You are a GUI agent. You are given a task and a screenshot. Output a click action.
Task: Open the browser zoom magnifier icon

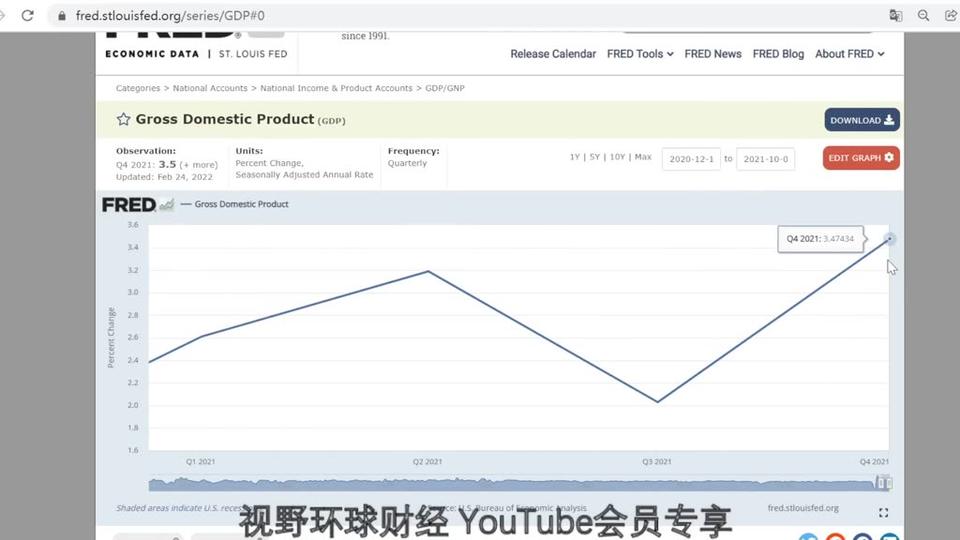(923, 16)
